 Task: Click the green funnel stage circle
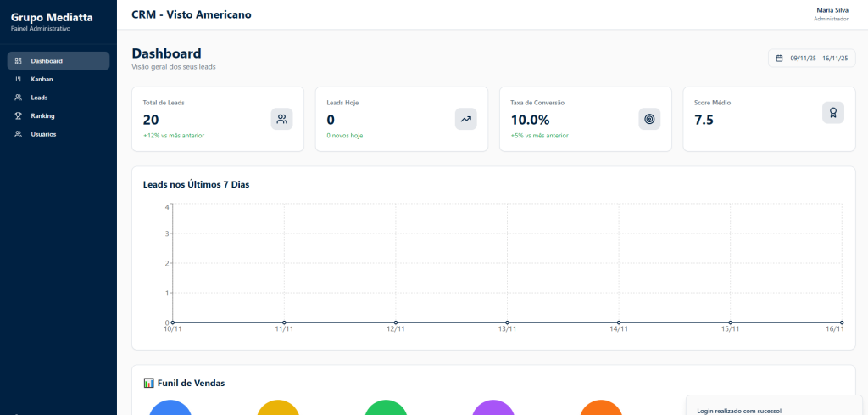click(x=386, y=409)
